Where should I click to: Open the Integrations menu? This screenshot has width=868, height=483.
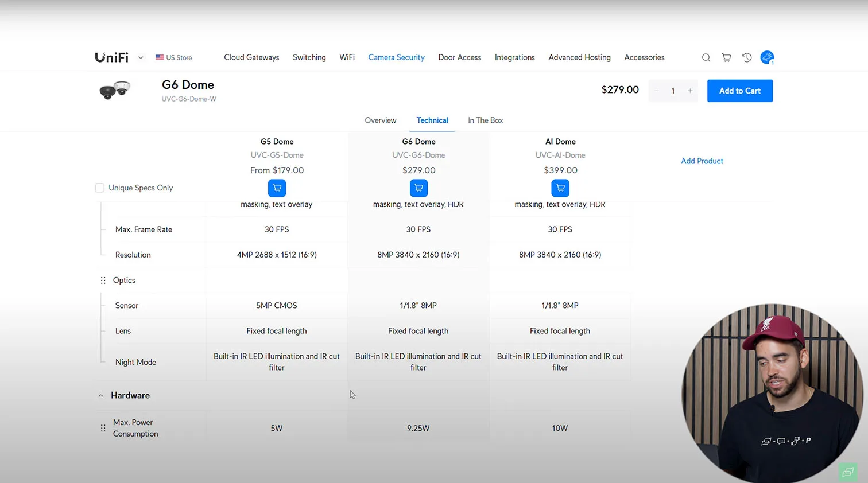point(515,57)
